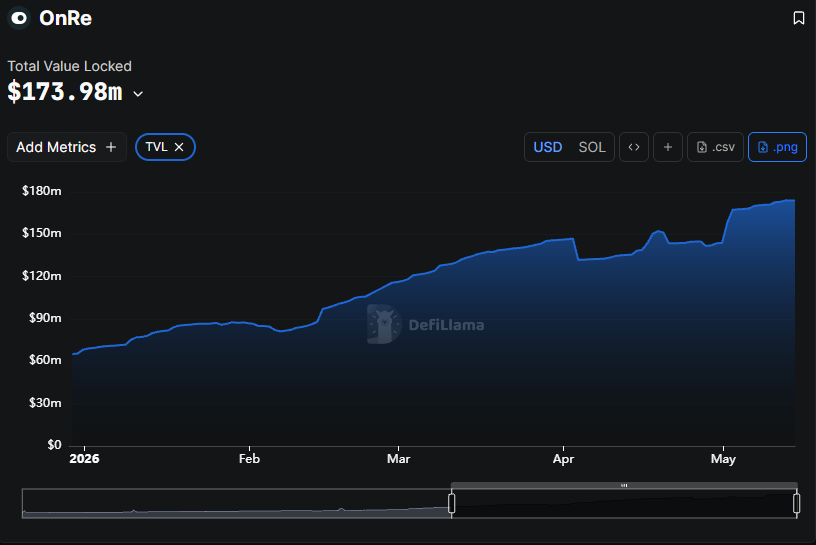The width and height of the screenshot is (816, 545).
Task: Click the Mar x-axis label
Action: [399, 459]
